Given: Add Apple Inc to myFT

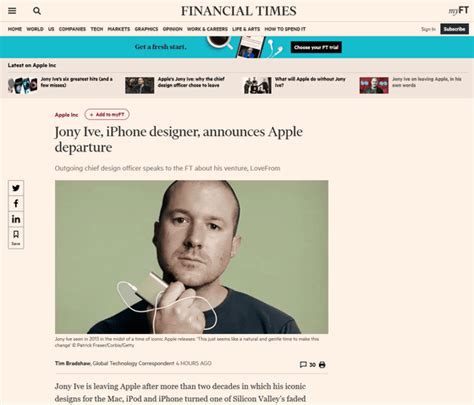Looking at the screenshot, I should coord(107,114).
